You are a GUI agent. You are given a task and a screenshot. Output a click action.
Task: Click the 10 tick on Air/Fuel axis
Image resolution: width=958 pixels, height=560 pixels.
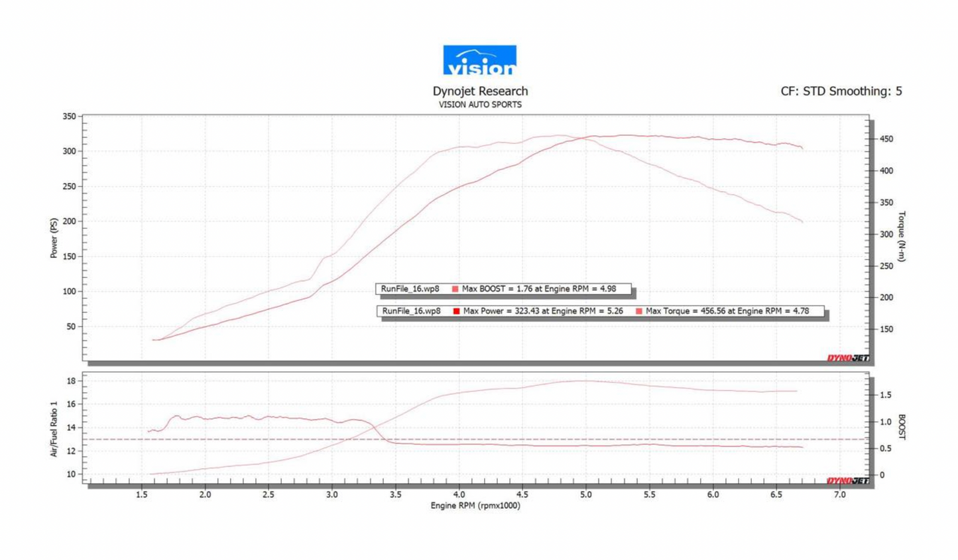click(x=71, y=475)
